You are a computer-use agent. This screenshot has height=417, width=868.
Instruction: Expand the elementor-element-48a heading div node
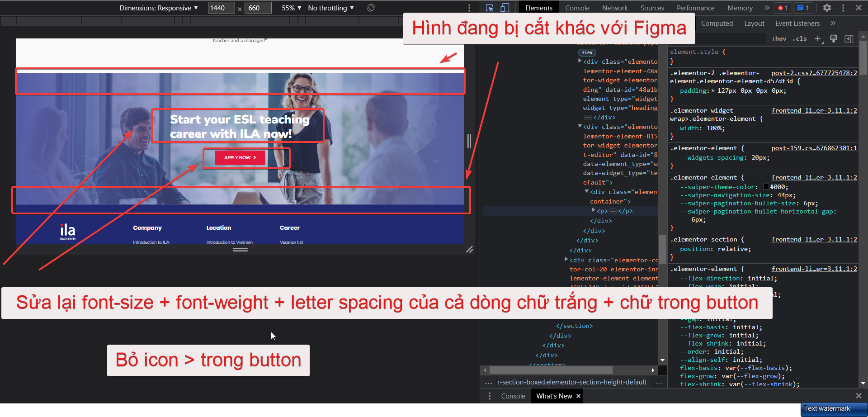click(580, 61)
